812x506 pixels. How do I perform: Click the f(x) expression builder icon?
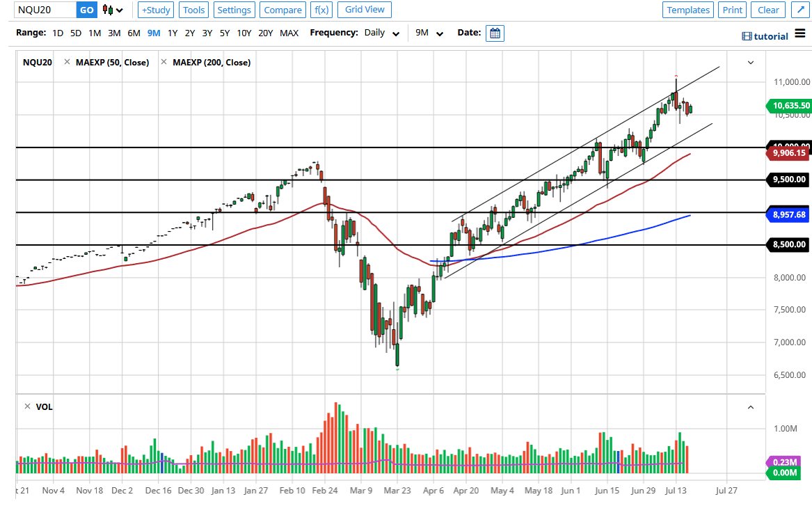coord(321,10)
